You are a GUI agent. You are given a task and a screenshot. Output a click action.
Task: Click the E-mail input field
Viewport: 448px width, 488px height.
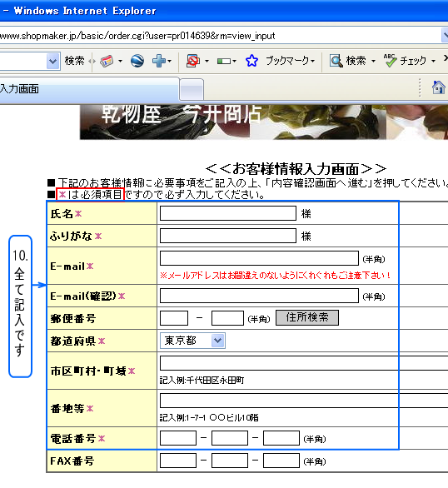click(259, 258)
